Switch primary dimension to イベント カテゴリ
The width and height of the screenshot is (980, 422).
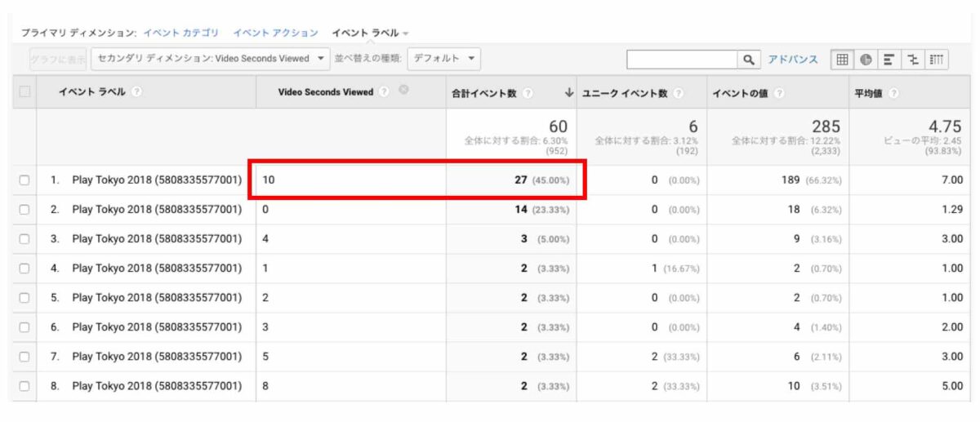pos(180,33)
